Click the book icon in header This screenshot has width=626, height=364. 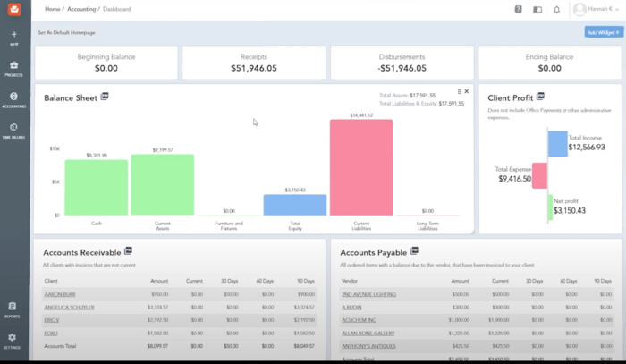[x=537, y=9]
